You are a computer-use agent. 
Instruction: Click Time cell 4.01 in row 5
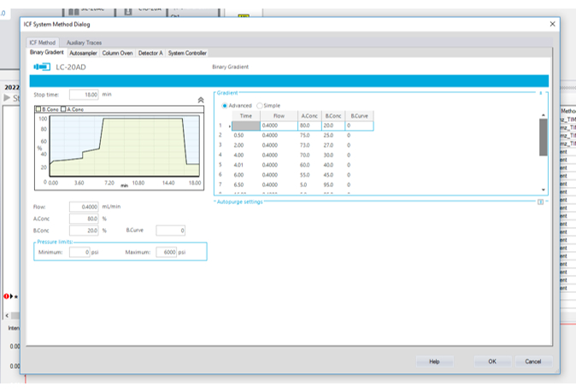pyautogui.click(x=246, y=165)
